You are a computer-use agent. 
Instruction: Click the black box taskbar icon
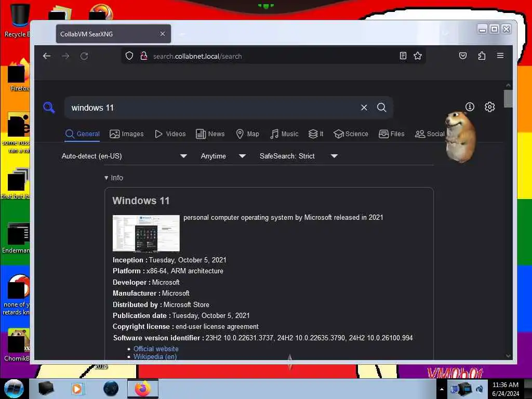[x=46, y=389]
